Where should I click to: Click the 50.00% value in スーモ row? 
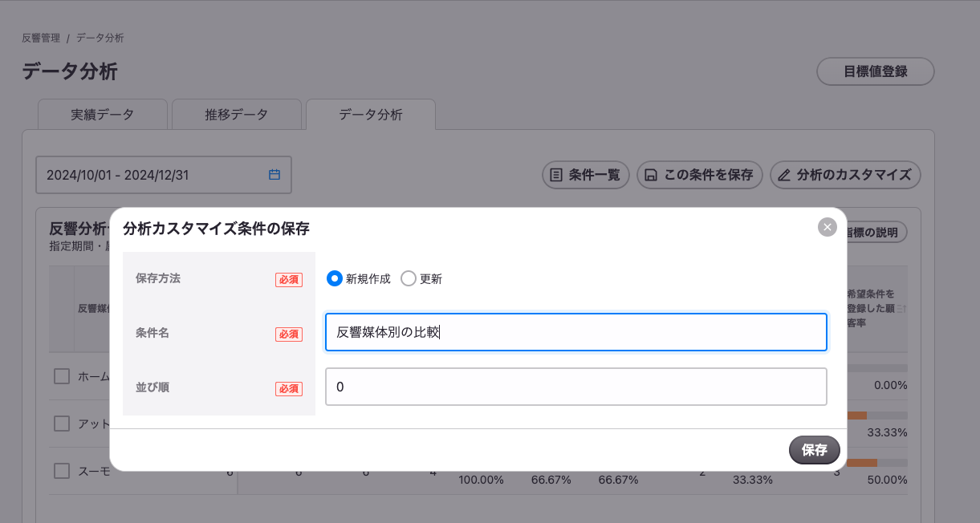(x=888, y=480)
